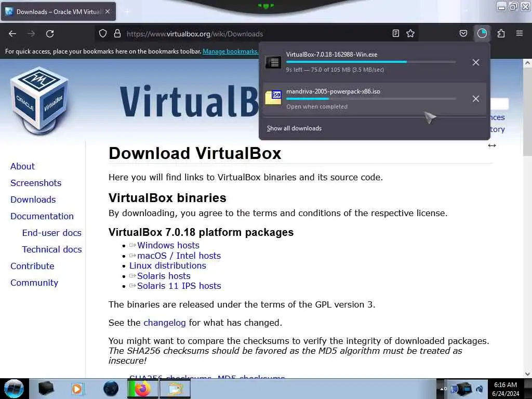The height and width of the screenshot is (399, 532).
Task: Click the mandriva iso download progress bar
Action: pyautogui.click(x=371, y=99)
